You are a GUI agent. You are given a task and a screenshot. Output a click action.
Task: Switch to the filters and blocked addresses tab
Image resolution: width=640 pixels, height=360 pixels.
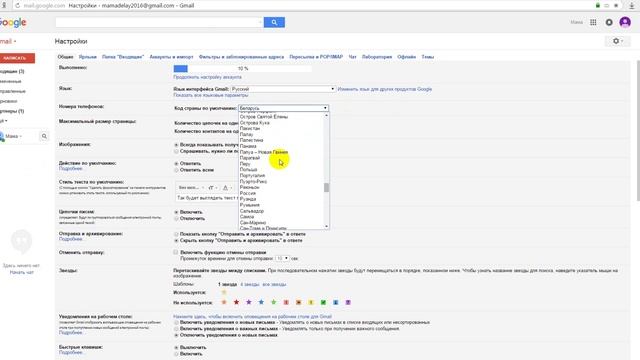[241, 57]
